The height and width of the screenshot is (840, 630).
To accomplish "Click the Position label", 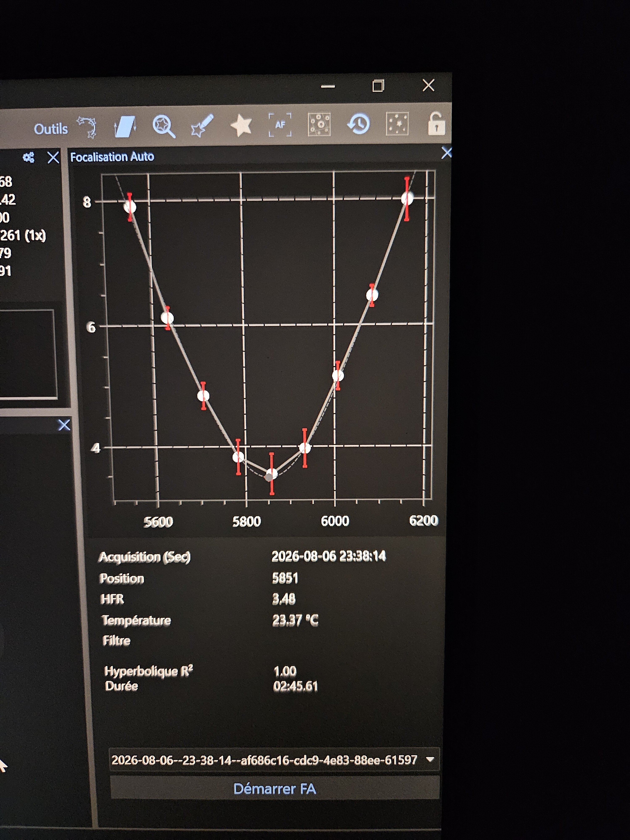I will (122, 578).
